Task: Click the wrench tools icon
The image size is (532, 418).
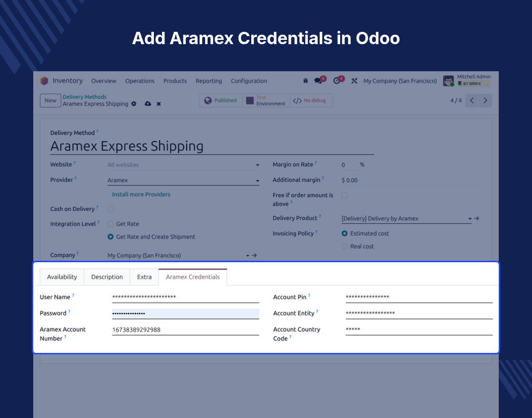Action: [354, 81]
